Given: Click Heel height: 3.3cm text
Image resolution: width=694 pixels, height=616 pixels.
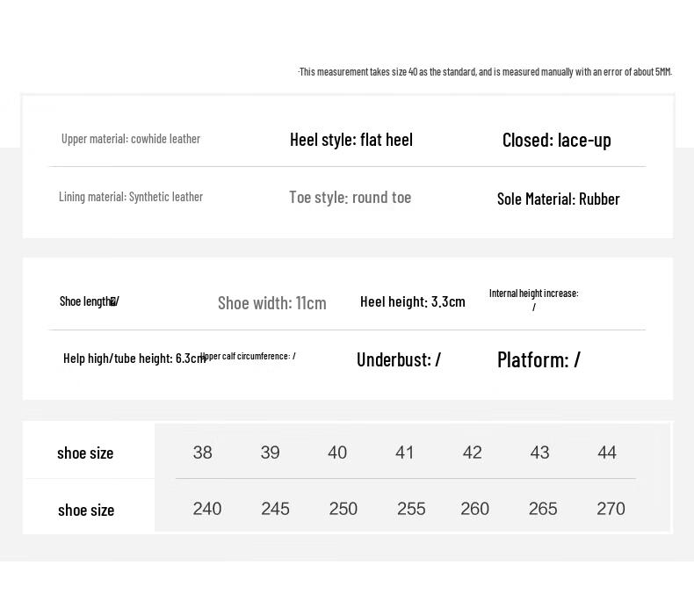Looking at the screenshot, I should tap(413, 301).
